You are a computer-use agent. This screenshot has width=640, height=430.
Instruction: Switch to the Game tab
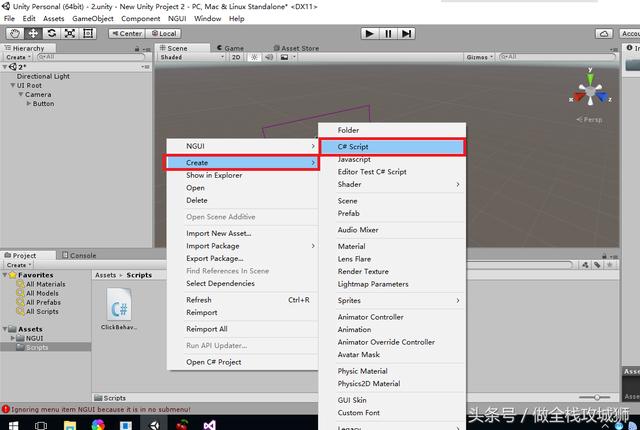(x=230, y=48)
